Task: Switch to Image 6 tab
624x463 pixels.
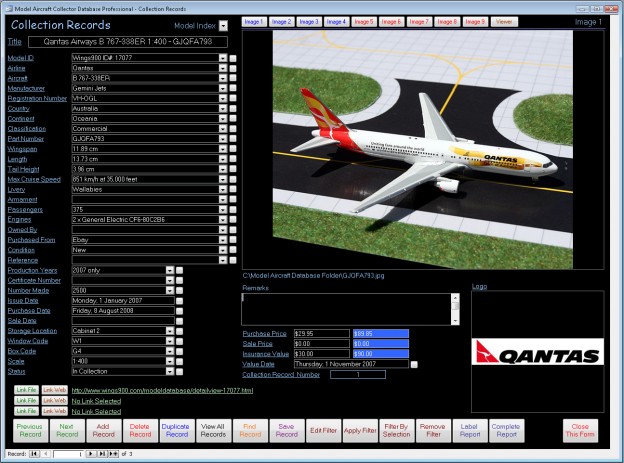Action: point(391,22)
